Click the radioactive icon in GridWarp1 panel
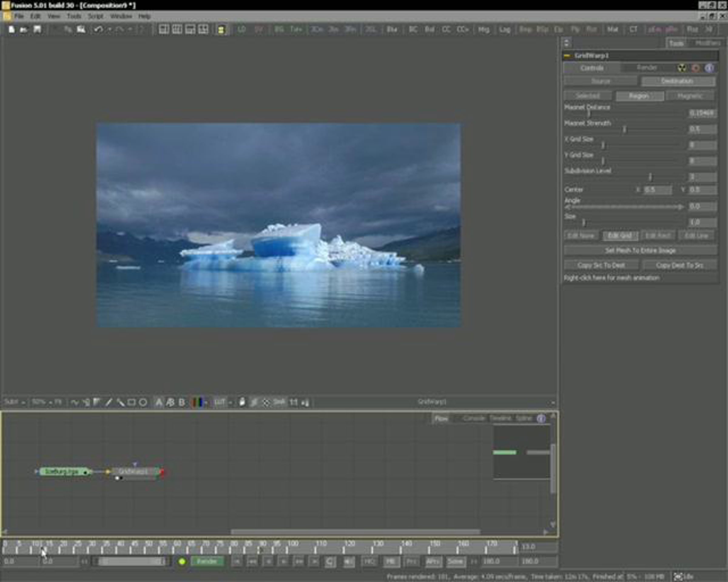 682,68
